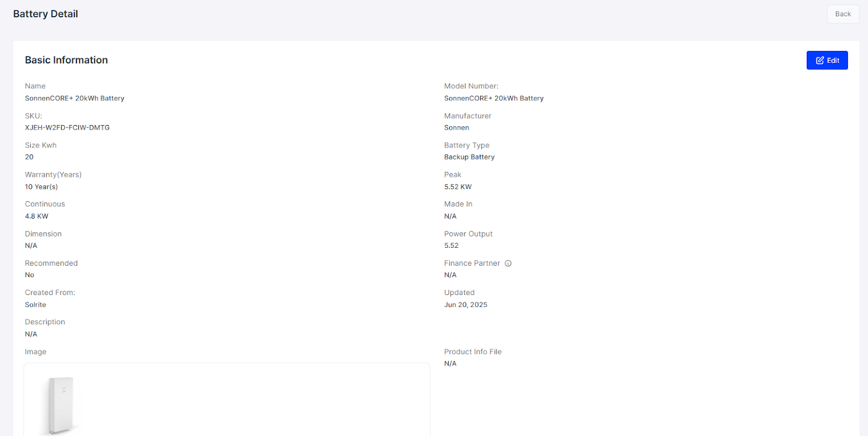
Task: Select the SKU value XJEH-W2FD-FCIW-DMTG
Action: pyautogui.click(x=67, y=128)
